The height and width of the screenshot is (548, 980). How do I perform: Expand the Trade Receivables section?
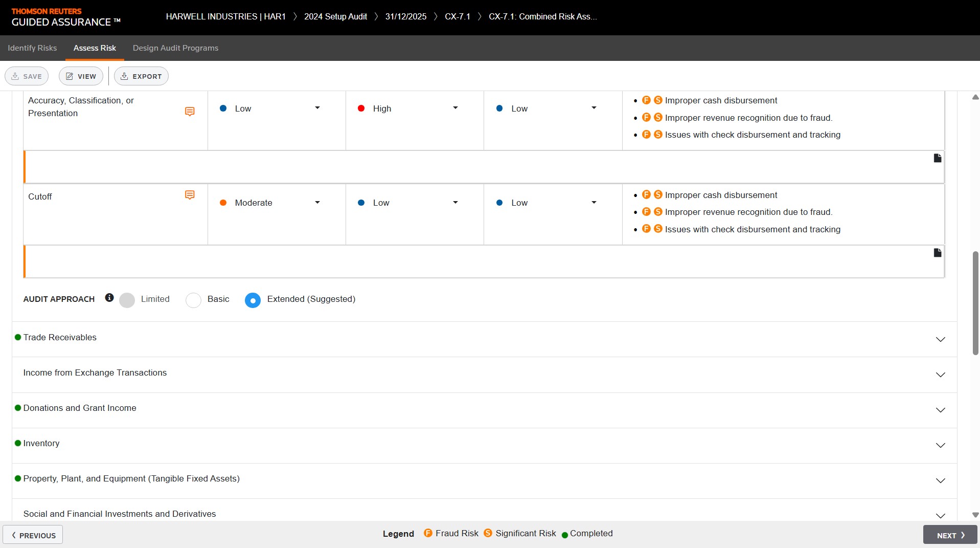(x=940, y=339)
